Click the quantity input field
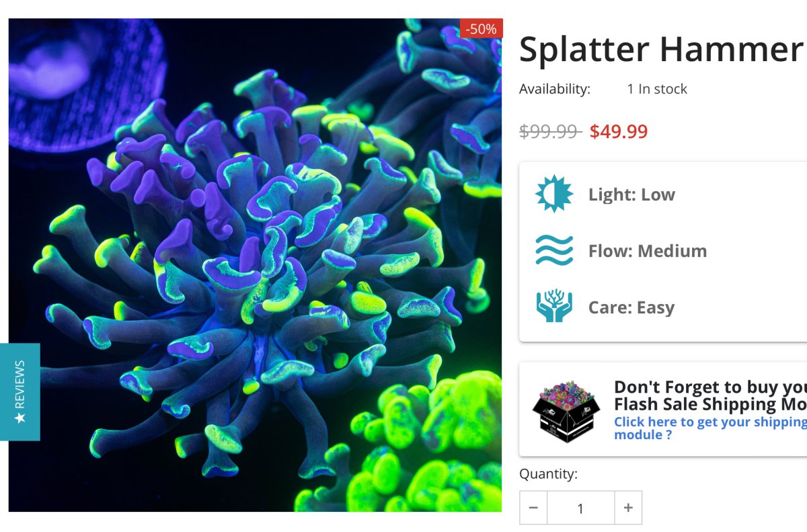This screenshot has width=807, height=532. tap(581, 508)
